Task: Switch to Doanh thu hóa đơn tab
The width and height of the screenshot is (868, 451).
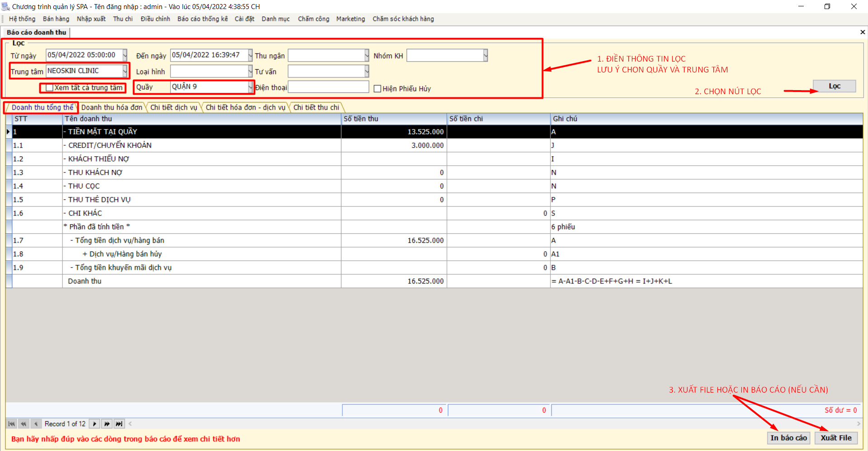Action: point(111,107)
